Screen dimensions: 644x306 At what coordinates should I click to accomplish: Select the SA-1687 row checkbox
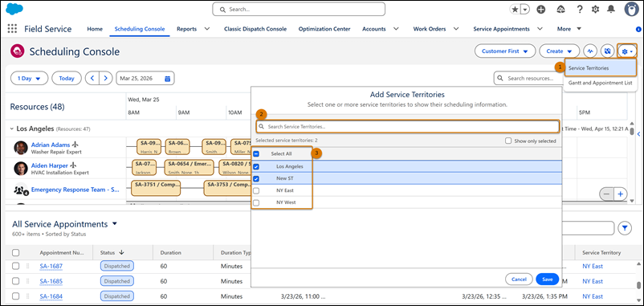pos(15,266)
